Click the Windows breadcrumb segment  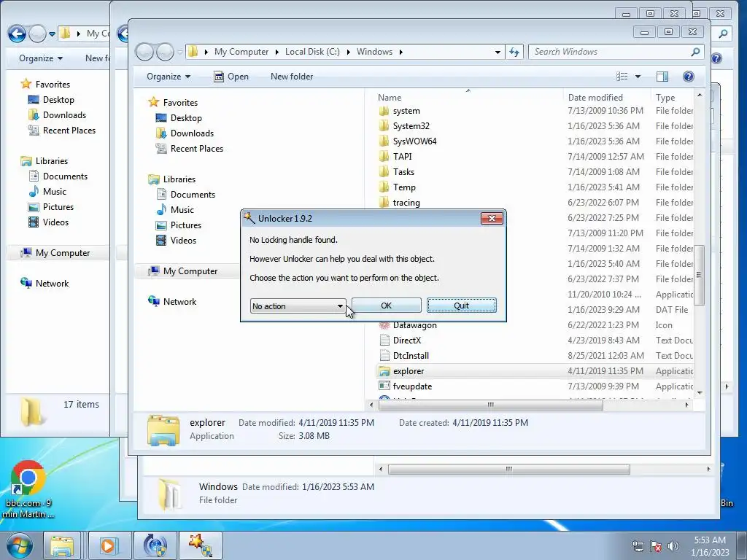374,52
